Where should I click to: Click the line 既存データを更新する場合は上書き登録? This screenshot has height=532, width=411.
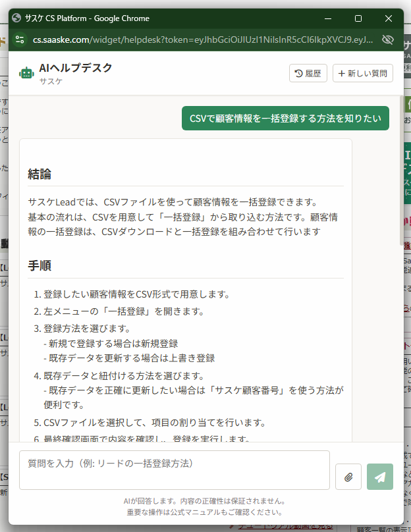pyautogui.click(x=129, y=358)
